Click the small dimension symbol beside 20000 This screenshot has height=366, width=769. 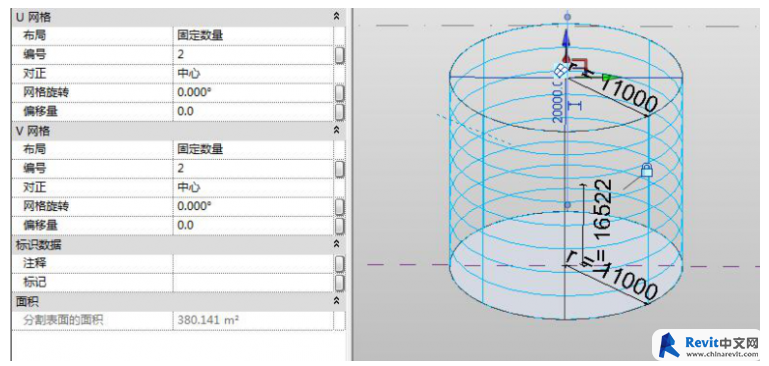pyautogui.click(x=576, y=105)
